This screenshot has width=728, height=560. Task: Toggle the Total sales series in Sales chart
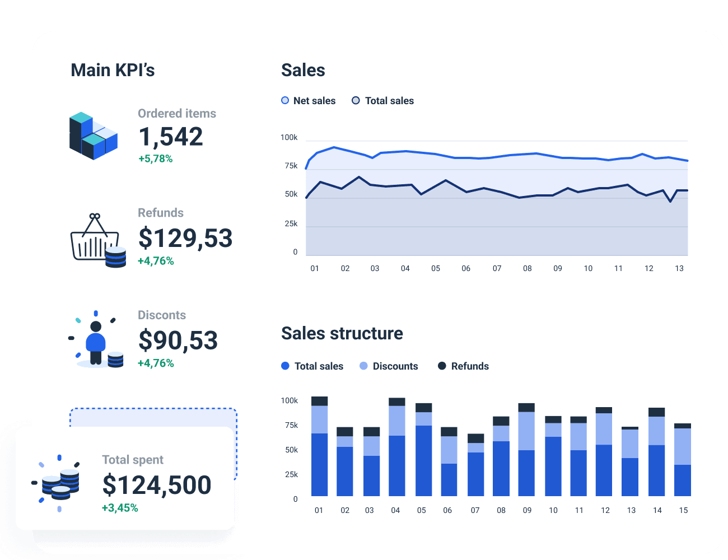[x=382, y=100]
